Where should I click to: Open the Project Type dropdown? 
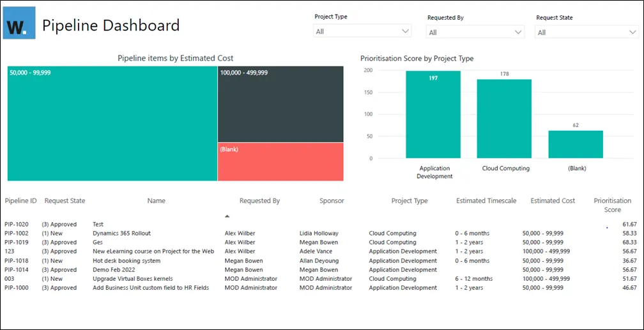pyautogui.click(x=362, y=31)
